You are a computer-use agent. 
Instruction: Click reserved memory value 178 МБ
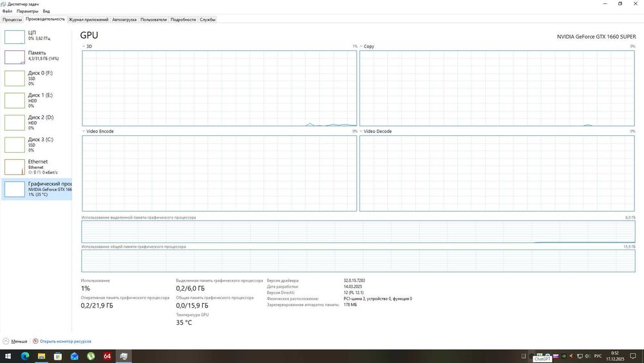click(350, 305)
